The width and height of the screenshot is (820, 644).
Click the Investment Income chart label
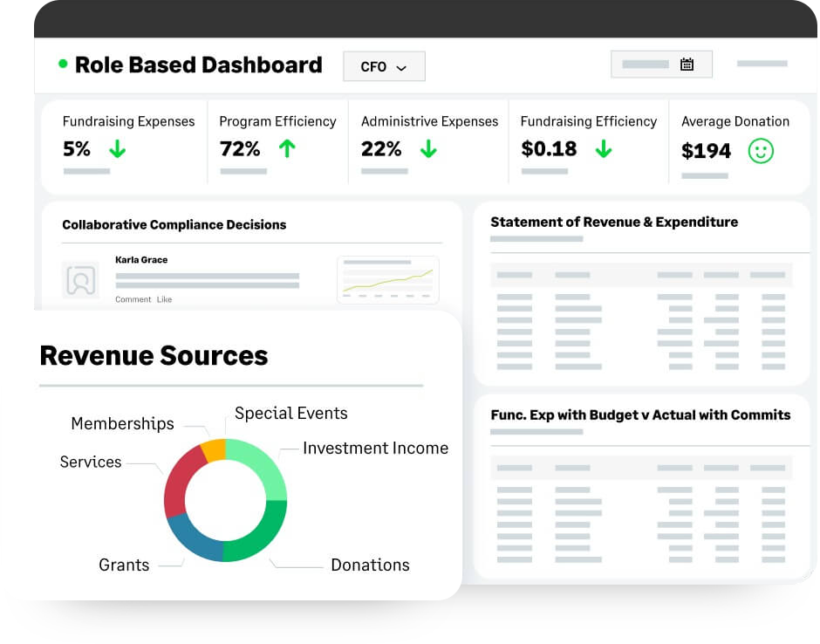coord(375,449)
